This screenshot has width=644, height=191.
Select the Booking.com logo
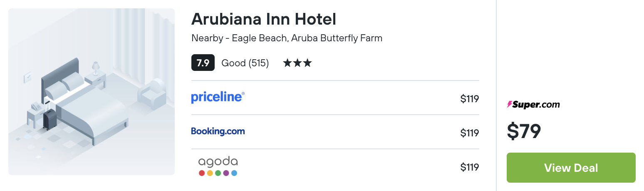[218, 131]
